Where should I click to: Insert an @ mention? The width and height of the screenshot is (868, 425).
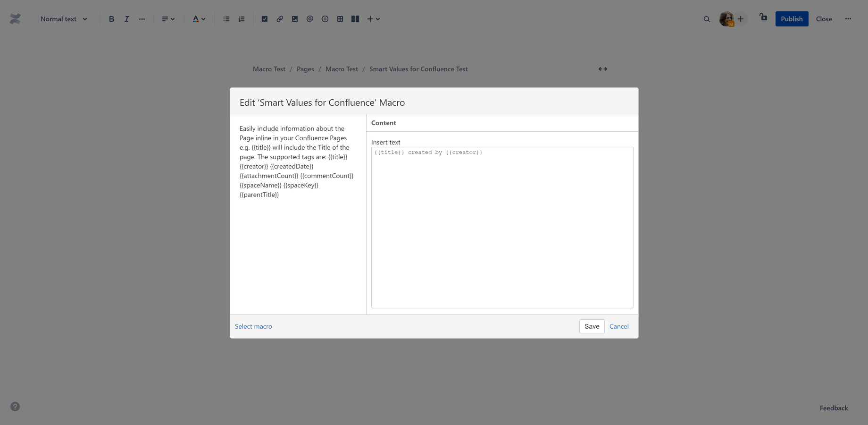click(310, 19)
